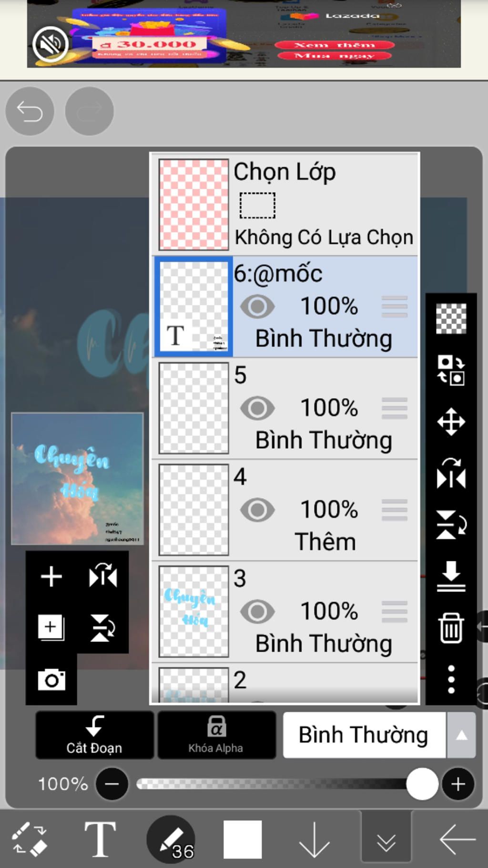Toggle visibility of layer 3
Viewport: 488px width, 868px height.
click(x=257, y=611)
